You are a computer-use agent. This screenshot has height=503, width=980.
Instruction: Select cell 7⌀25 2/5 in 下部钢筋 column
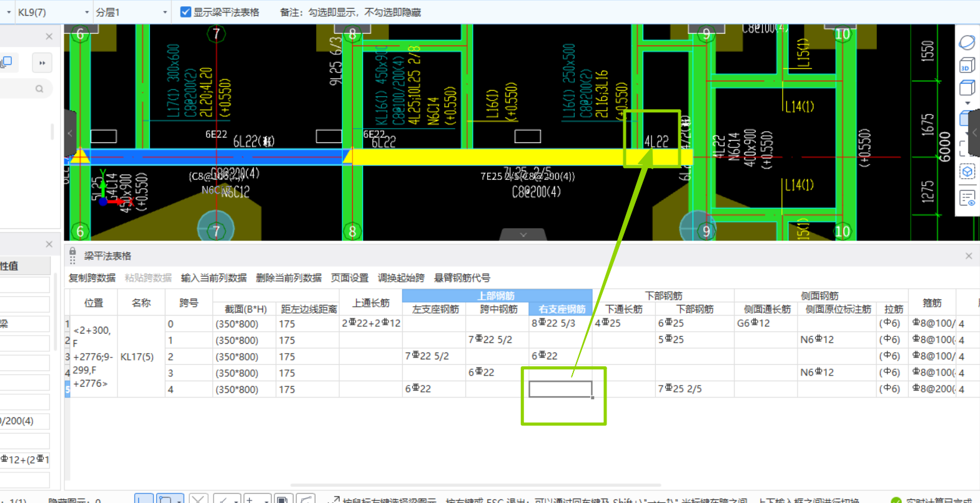coord(695,389)
